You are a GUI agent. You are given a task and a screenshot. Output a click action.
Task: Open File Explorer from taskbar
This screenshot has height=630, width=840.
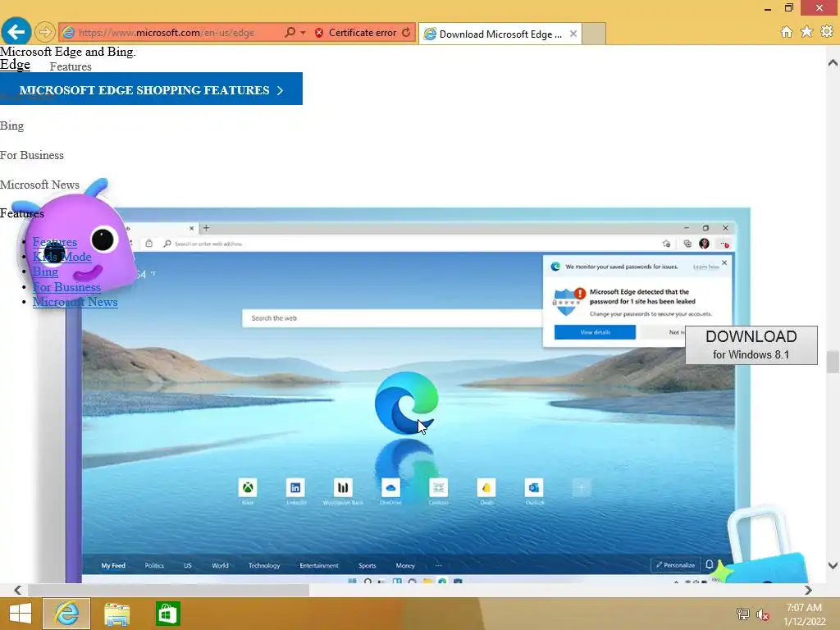116,614
